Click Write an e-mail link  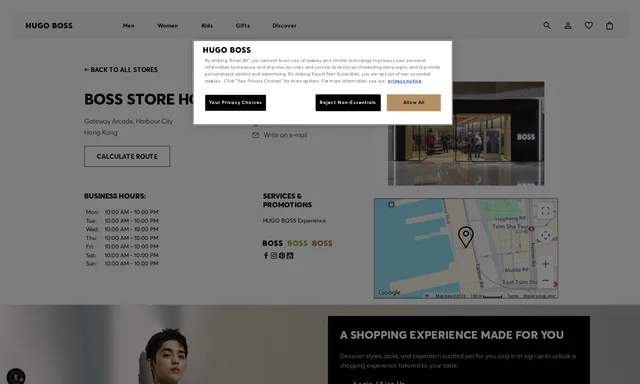point(285,135)
